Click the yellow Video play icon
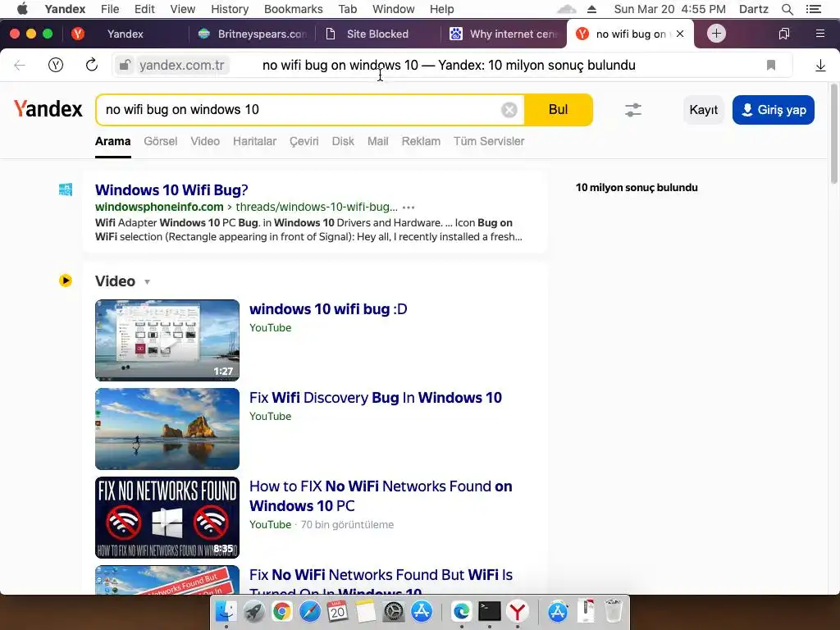 pyautogui.click(x=66, y=281)
